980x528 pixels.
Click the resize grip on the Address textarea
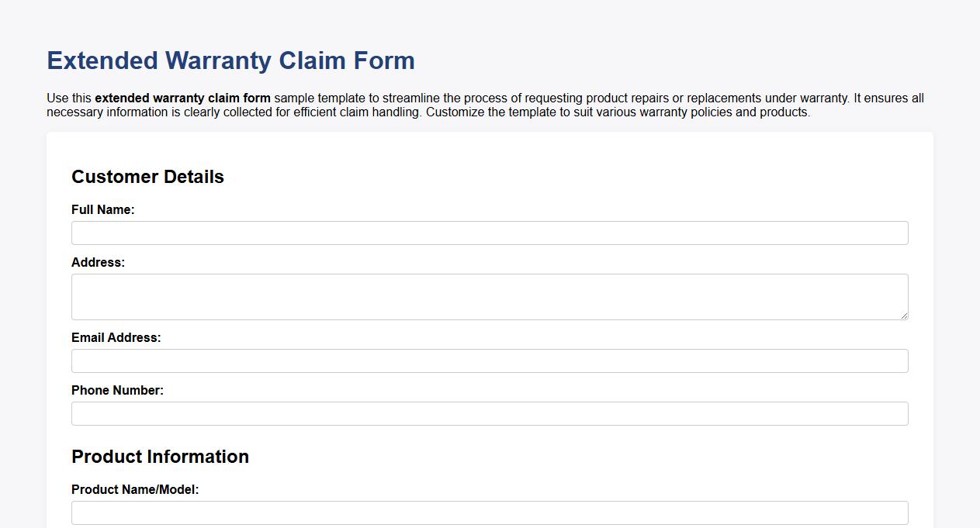[x=904, y=316]
